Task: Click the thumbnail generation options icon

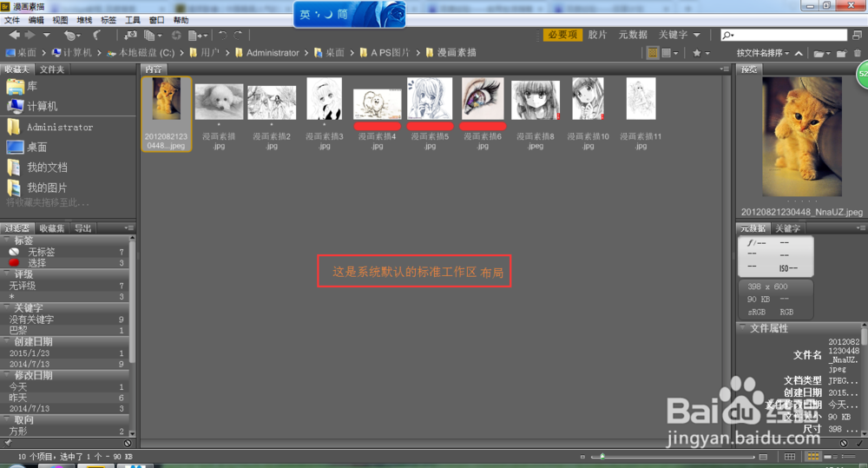Action: [669, 53]
